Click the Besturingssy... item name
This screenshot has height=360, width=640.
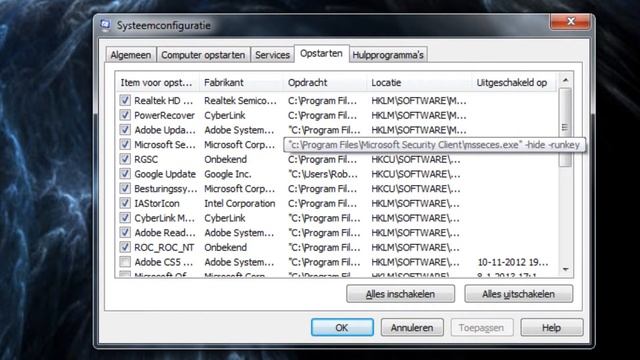coord(166,189)
